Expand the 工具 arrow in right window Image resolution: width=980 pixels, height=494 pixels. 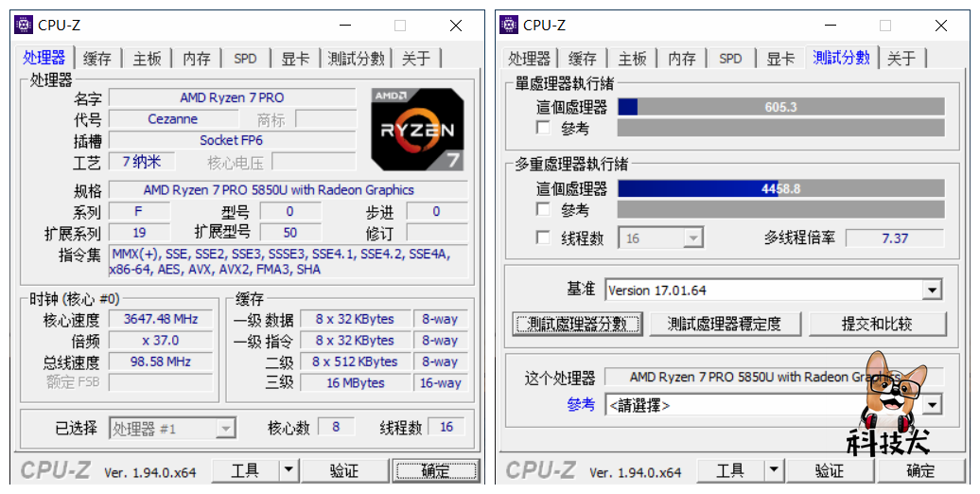point(773,469)
